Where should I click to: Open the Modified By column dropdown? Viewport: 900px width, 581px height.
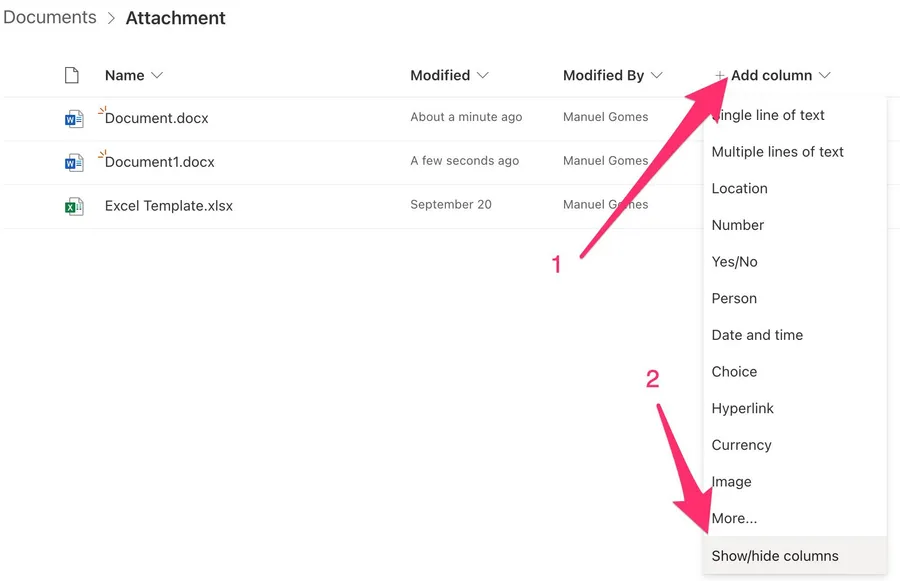(x=657, y=76)
